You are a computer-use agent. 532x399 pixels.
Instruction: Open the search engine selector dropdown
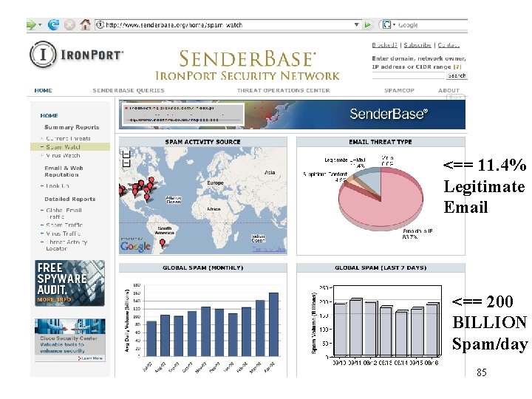[x=389, y=25]
